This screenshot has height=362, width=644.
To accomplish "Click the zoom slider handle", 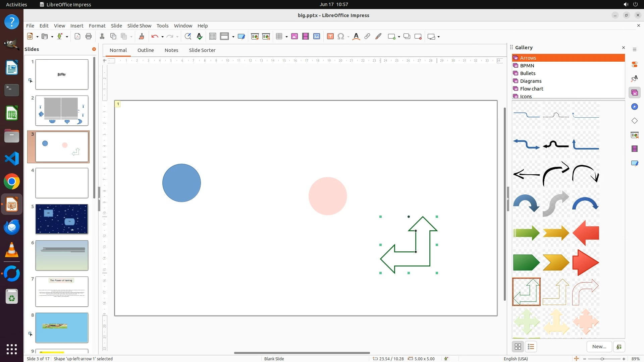I will 602,359.
